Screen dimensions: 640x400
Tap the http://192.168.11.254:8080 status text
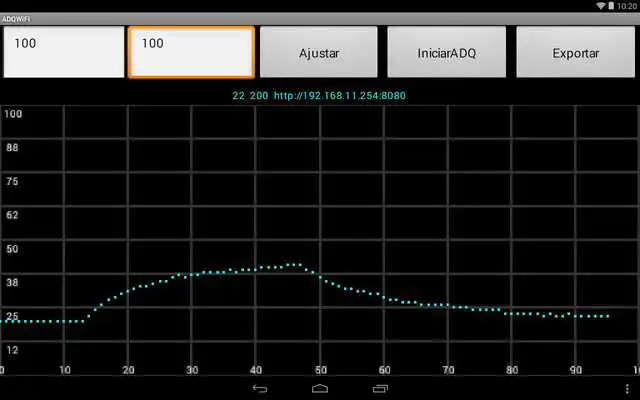click(340, 96)
